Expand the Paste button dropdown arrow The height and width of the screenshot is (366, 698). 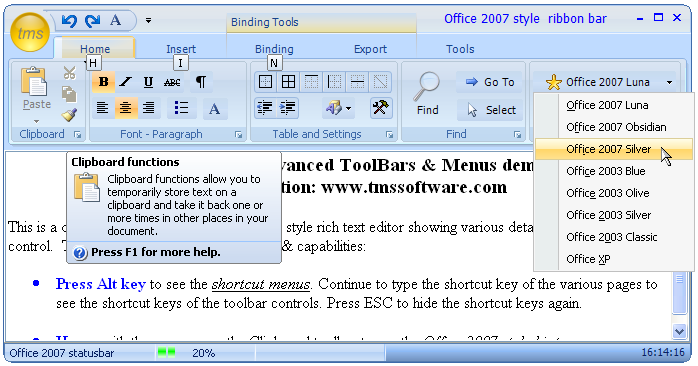tap(37, 121)
